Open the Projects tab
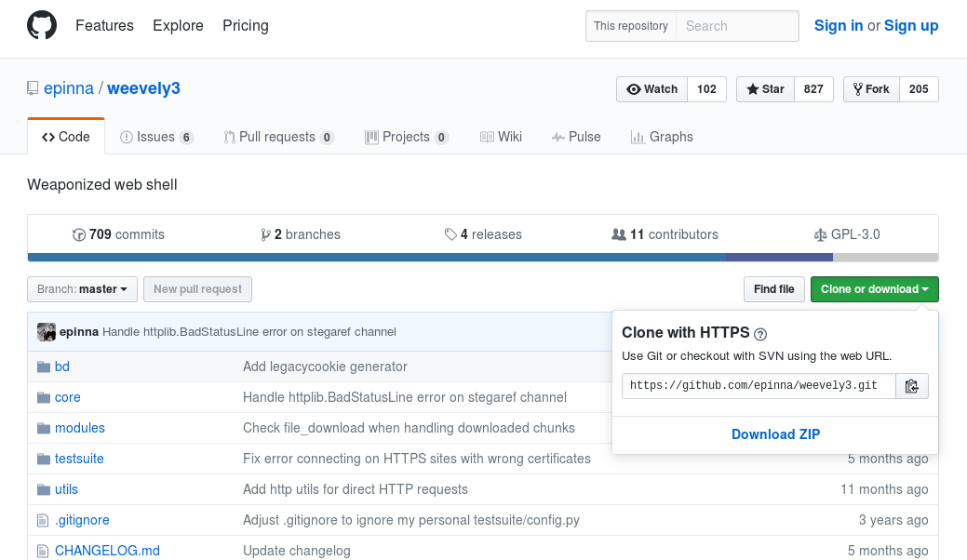The width and height of the screenshot is (967, 560). pyautogui.click(x=407, y=137)
